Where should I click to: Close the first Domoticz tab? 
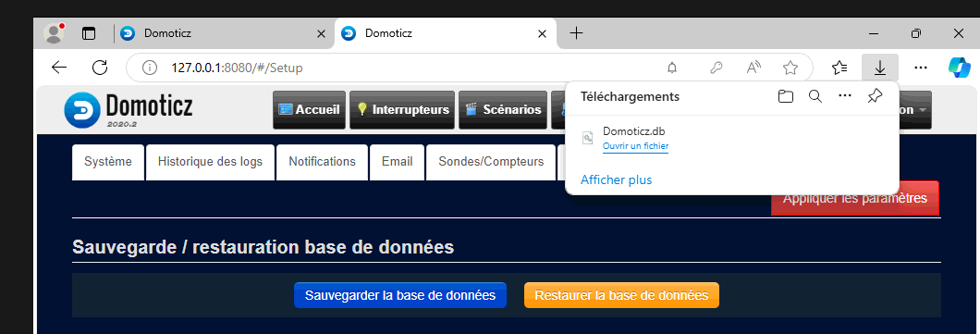[x=321, y=34]
